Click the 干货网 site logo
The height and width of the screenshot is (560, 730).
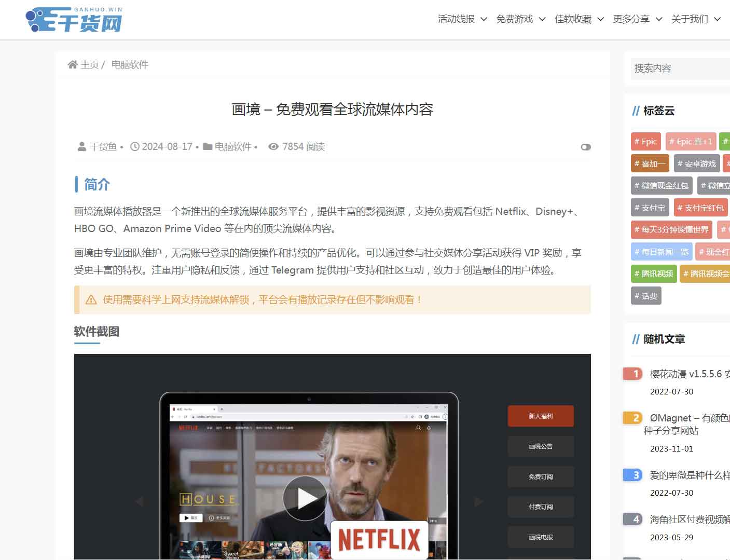[x=74, y=20]
